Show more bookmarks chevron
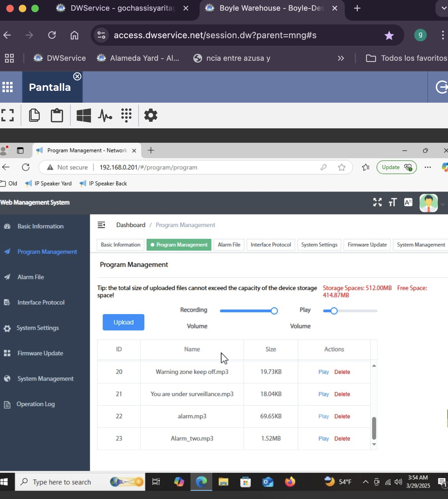Image resolution: width=448 pixels, height=499 pixels. click(341, 58)
